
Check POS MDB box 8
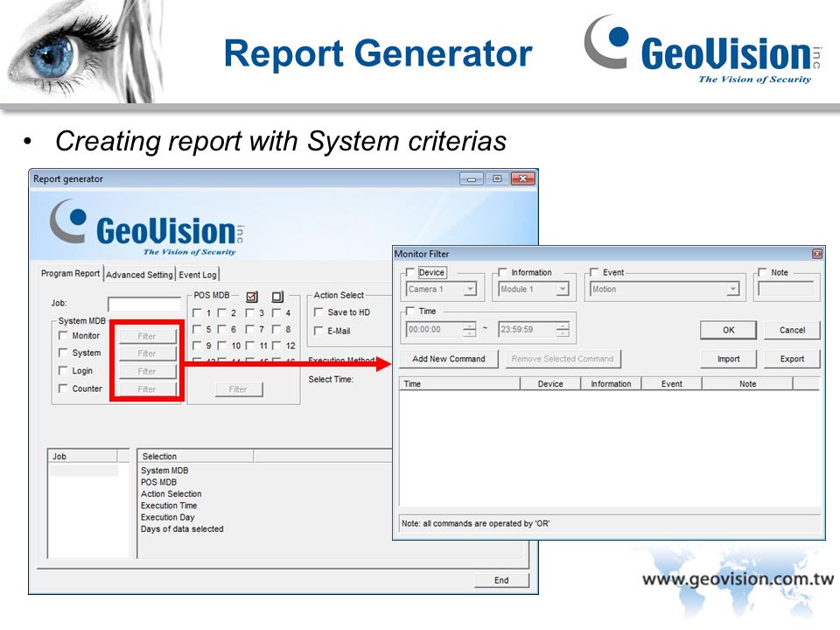277,329
